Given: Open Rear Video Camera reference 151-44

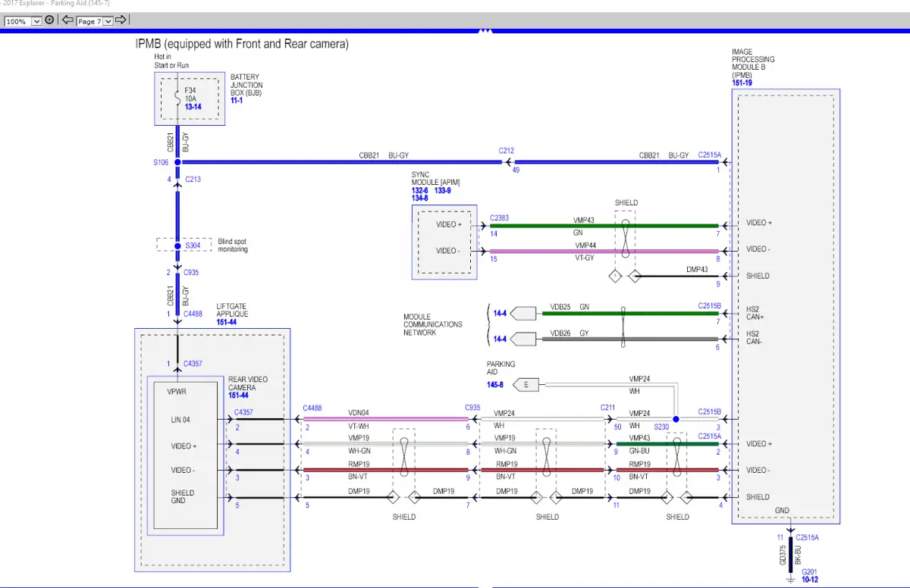Looking at the screenshot, I should click(238, 395).
